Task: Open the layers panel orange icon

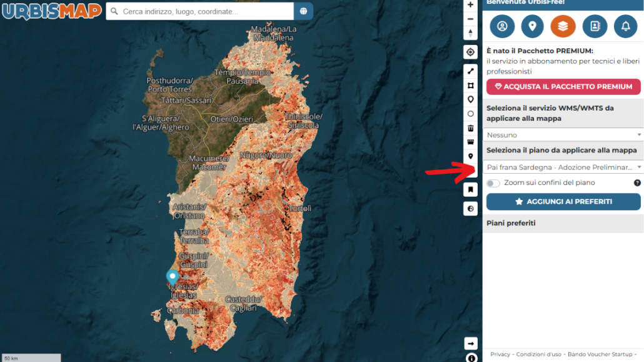Action: 563,26
